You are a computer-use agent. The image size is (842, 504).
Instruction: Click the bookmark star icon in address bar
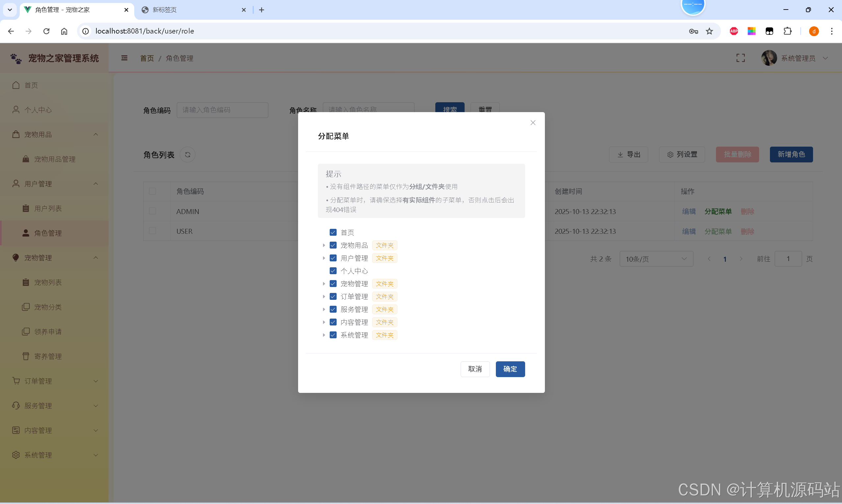(x=709, y=31)
